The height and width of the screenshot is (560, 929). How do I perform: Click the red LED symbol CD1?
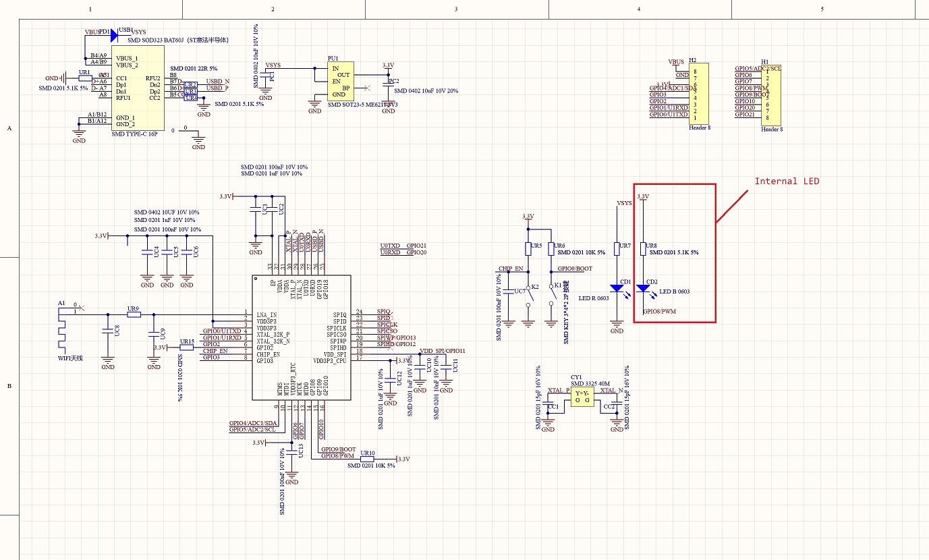tap(617, 288)
